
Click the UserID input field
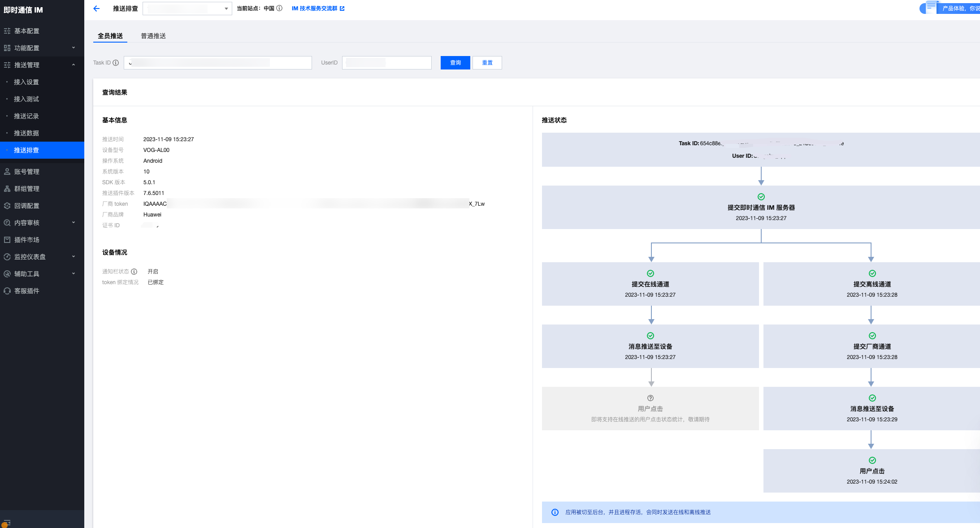pos(386,63)
